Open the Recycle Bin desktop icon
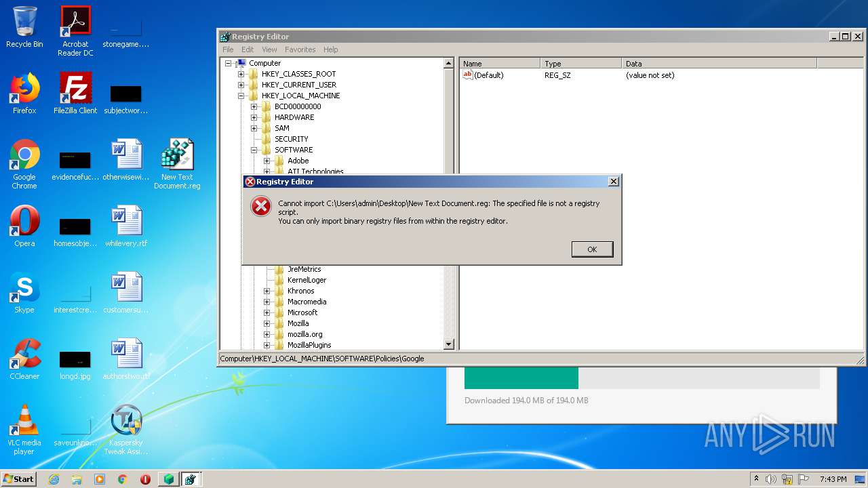 click(24, 27)
